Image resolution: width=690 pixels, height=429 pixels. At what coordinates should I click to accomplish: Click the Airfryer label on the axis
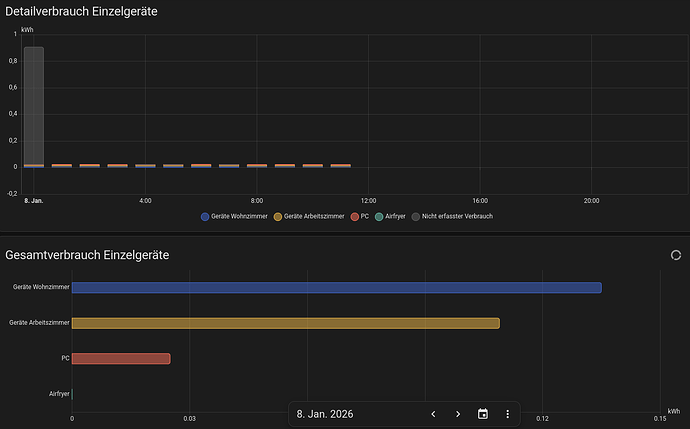59,394
